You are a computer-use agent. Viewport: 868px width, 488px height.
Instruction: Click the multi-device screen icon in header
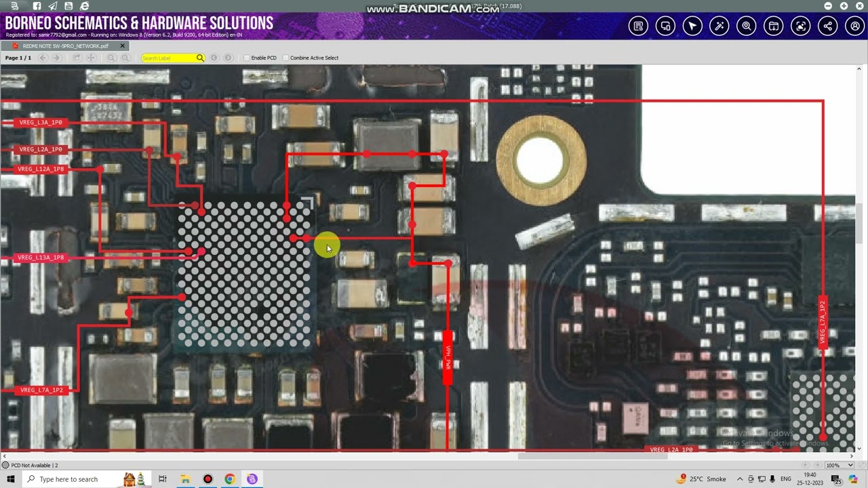665,26
